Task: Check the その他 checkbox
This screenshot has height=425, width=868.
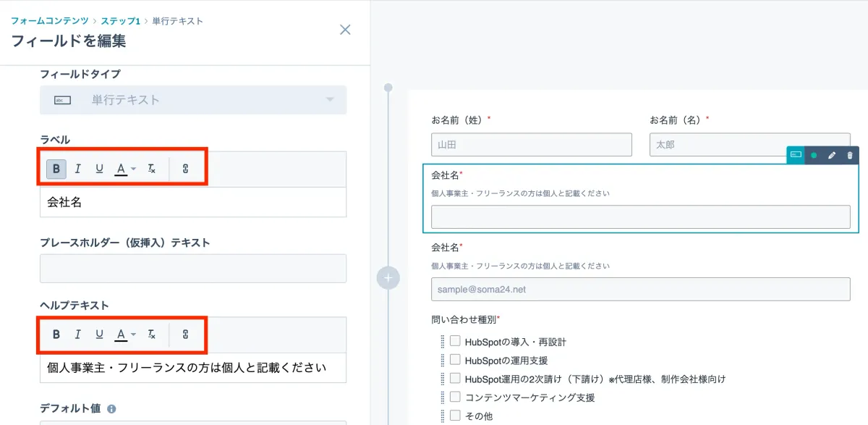Action: pos(454,415)
